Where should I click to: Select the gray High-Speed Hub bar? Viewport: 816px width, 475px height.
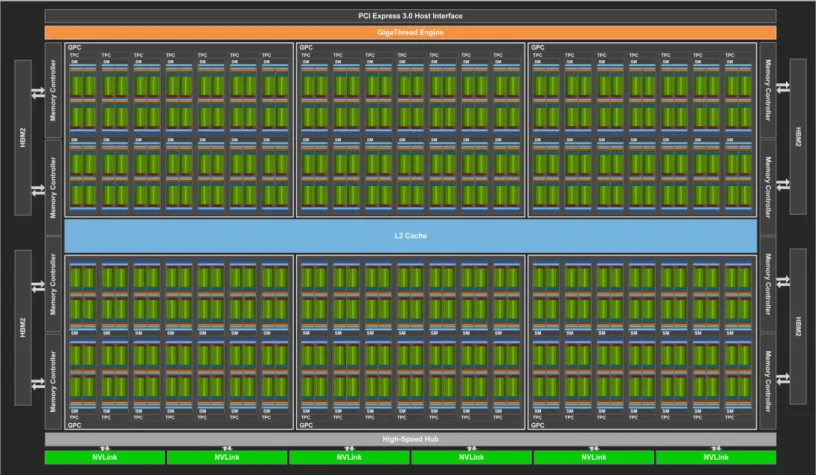[x=410, y=439]
